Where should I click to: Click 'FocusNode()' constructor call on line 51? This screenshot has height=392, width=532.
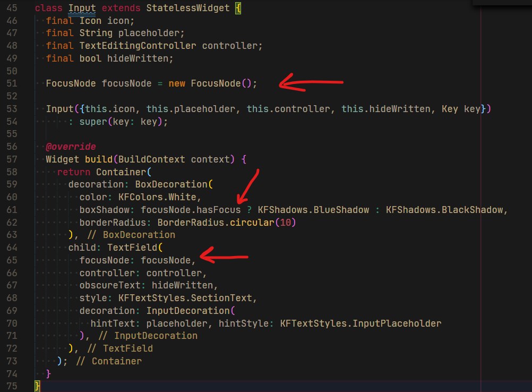pos(221,83)
